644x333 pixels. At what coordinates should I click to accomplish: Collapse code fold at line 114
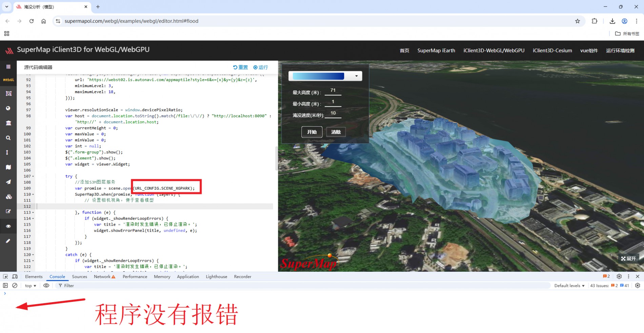pos(33,218)
